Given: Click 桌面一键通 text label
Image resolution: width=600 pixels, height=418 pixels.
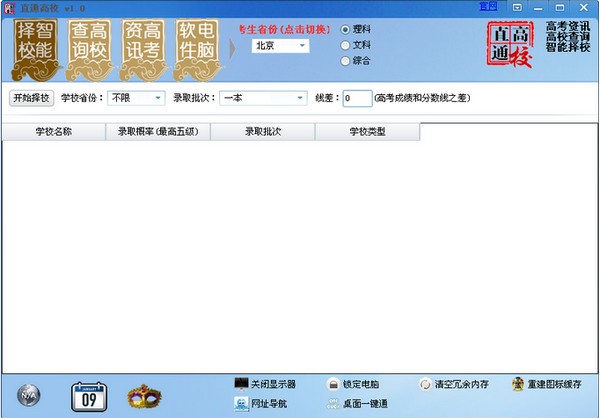Looking at the screenshot, I should coord(365,404).
